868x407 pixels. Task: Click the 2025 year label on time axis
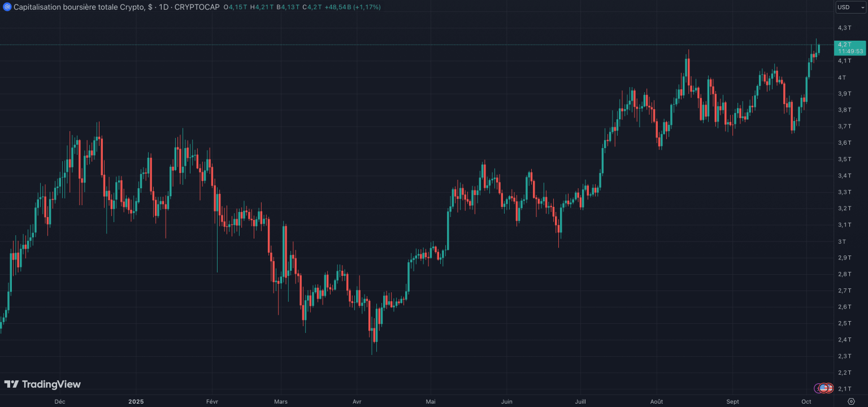tap(136, 401)
